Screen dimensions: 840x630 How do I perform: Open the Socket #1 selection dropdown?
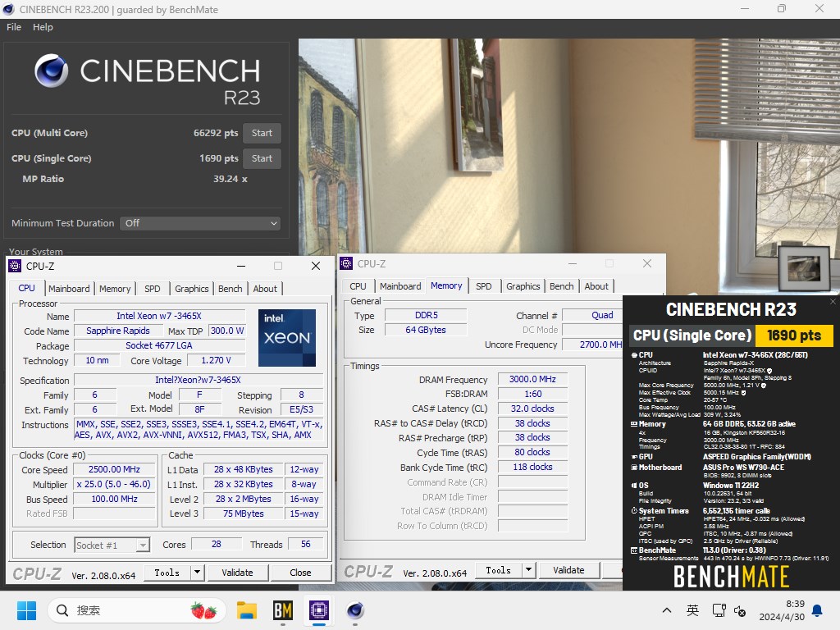[112, 545]
